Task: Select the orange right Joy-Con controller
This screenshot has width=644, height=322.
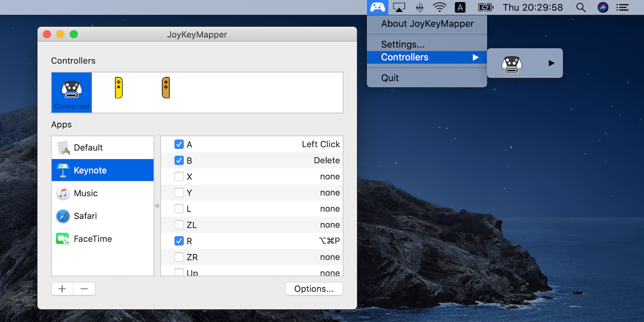Action: click(x=166, y=88)
